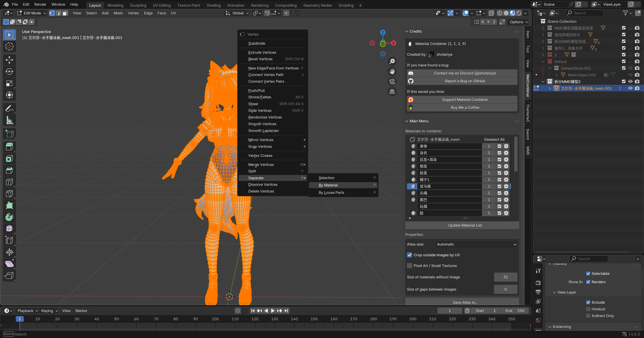644x338 pixels.
Task: Toggle camera view gizmo icon
Action: [392, 81]
